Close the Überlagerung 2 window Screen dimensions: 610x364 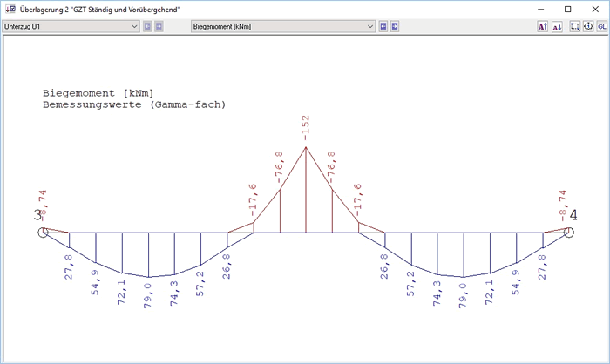[595, 9]
